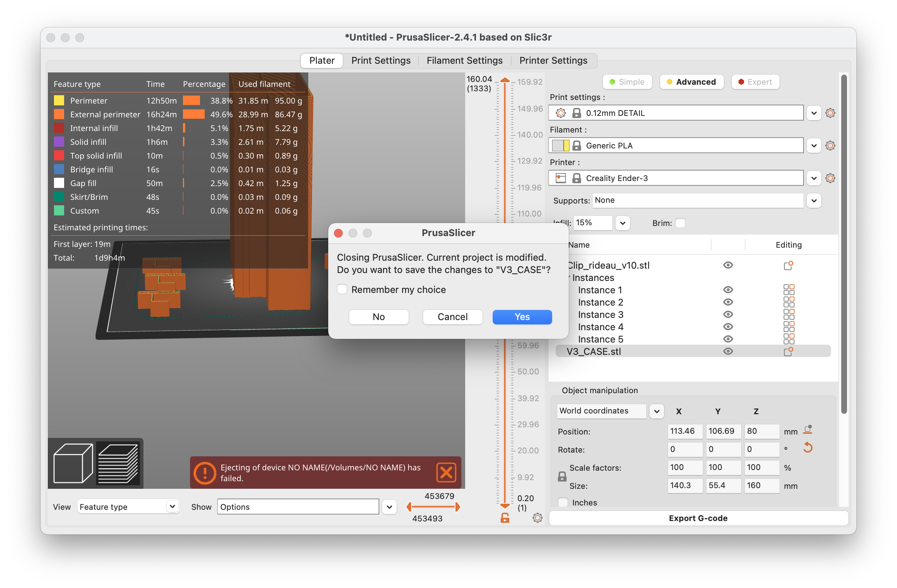The height and width of the screenshot is (588, 897).
Task: Enable the Brim checkbox
Action: coord(681,223)
